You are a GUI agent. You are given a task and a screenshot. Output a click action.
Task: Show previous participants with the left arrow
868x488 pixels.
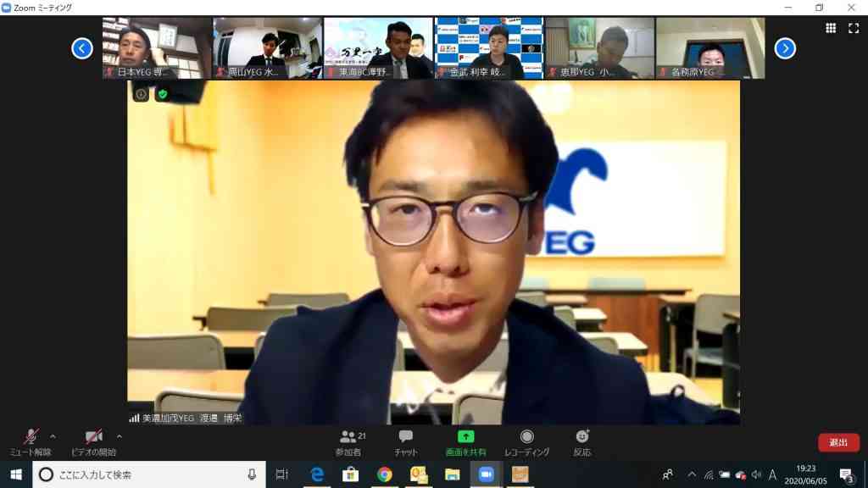[82, 48]
